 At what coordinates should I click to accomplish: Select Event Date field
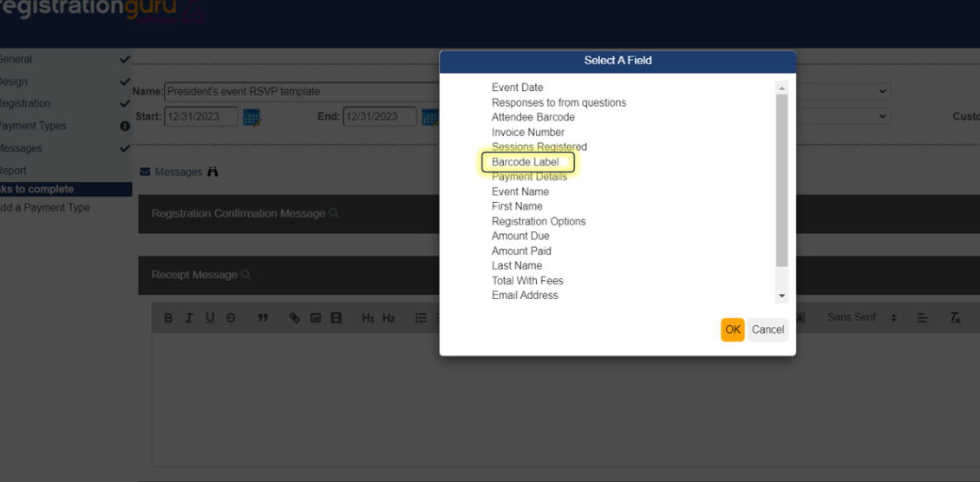518,88
